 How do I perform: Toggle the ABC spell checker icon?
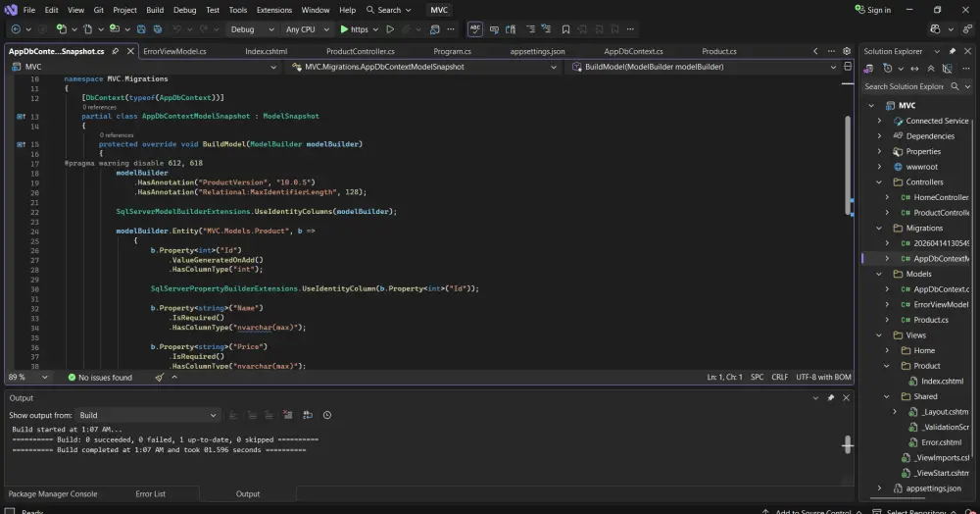point(475,29)
